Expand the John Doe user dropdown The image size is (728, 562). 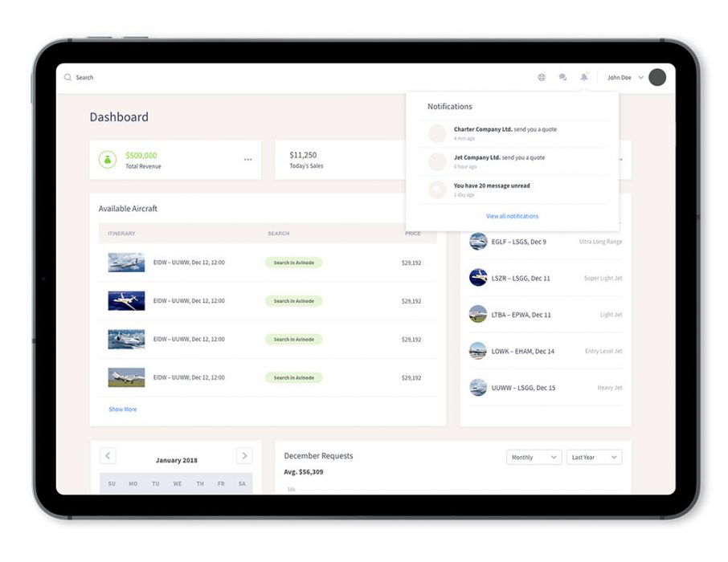coord(640,78)
